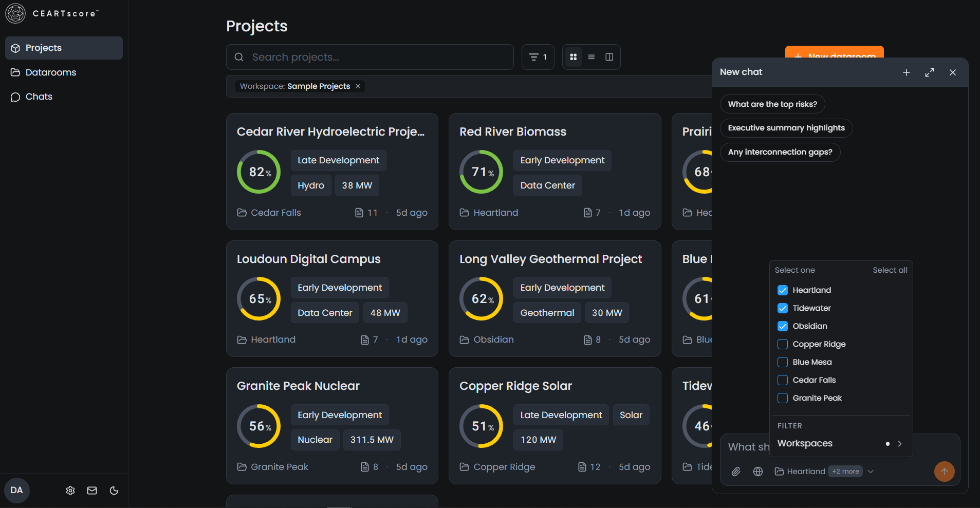Open Chats in sidebar
This screenshot has height=508, width=980.
click(64, 97)
